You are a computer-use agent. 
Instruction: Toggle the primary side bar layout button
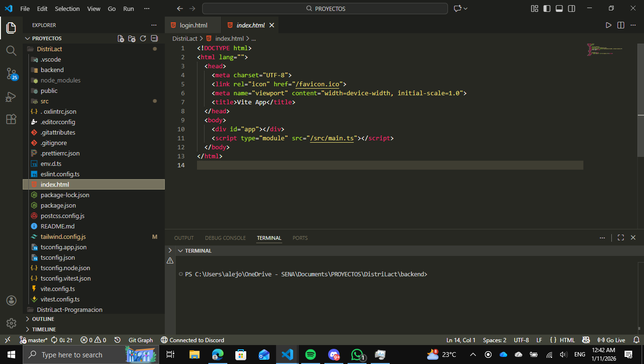coord(547,9)
